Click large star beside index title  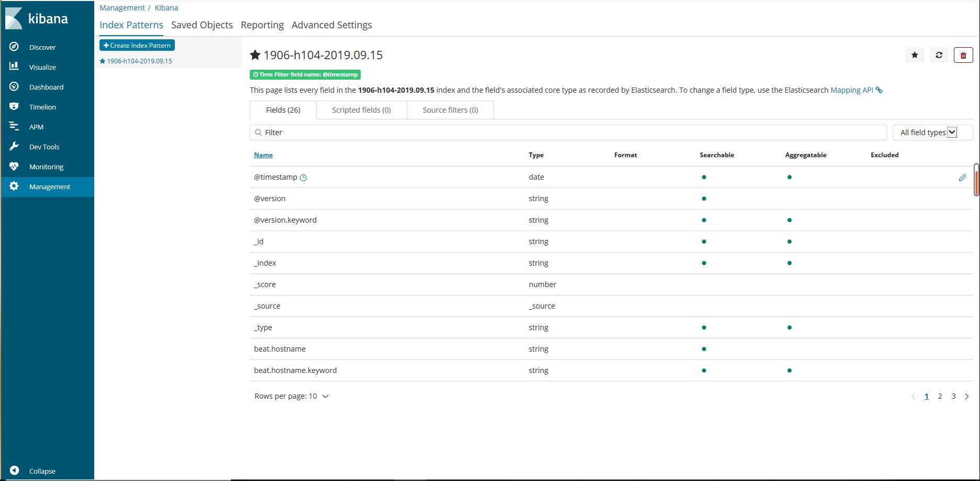coord(255,55)
